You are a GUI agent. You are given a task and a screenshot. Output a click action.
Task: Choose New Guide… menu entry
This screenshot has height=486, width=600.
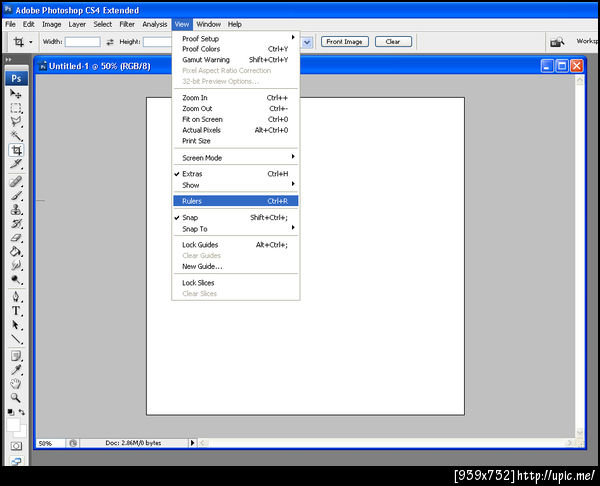(x=235, y=266)
